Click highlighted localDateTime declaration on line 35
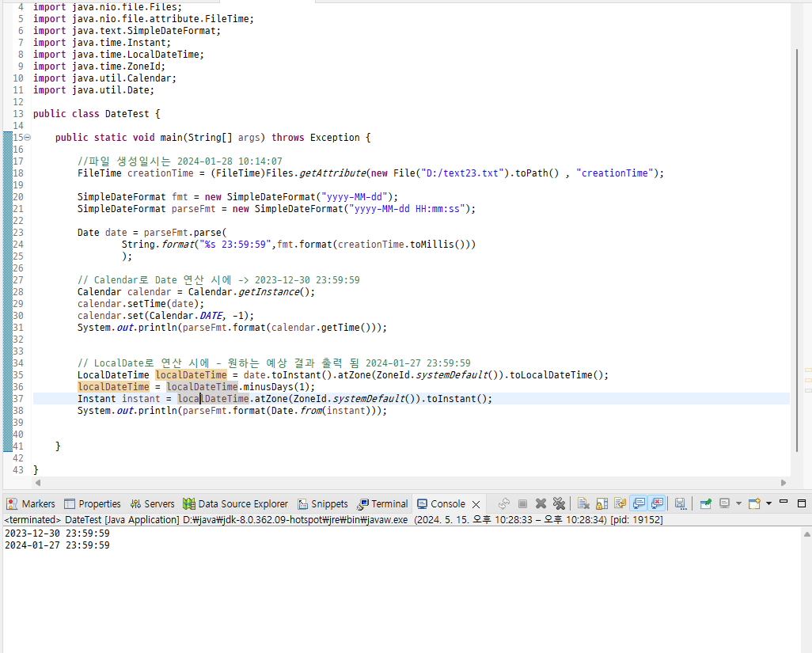812x653 pixels. click(x=191, y=375)
